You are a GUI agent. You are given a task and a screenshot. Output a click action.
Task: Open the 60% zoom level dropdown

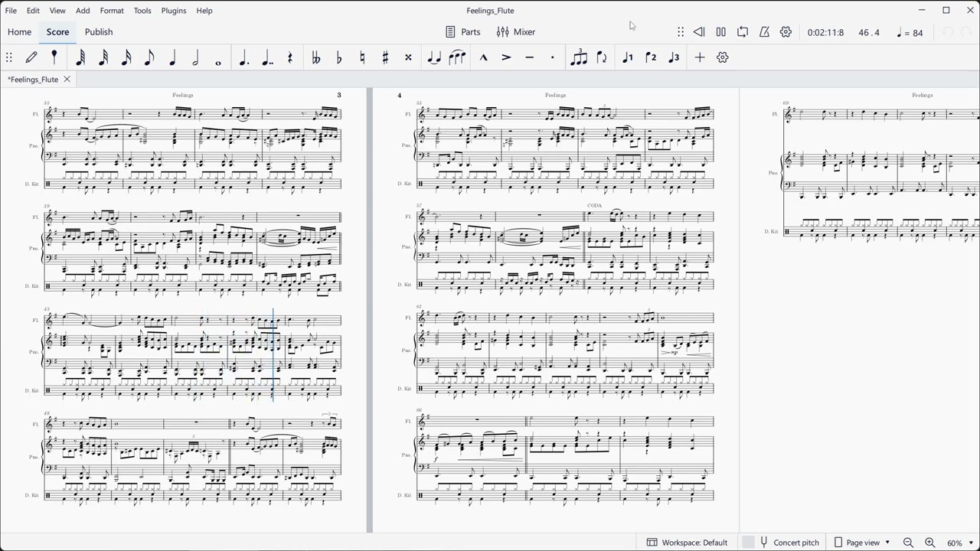[960, 543]
